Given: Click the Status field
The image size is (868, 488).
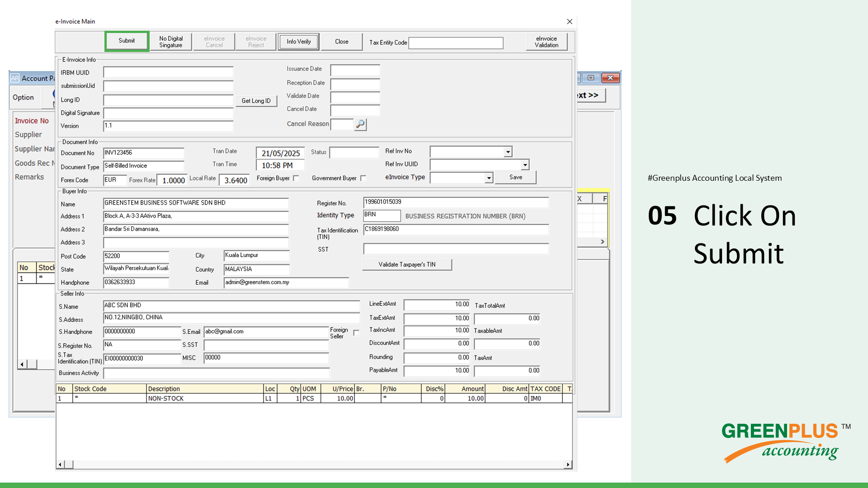Looking at the screenshot, I should (x=354, y=153).
